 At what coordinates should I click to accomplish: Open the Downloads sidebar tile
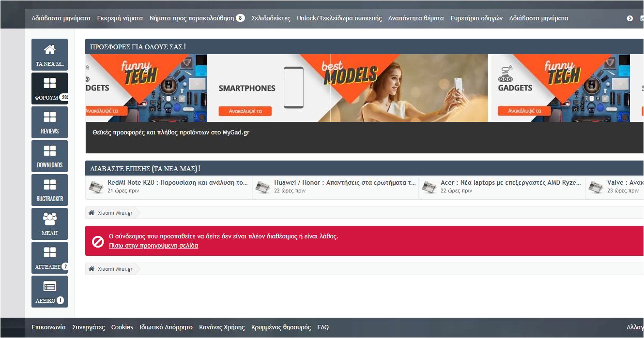pyautogui.click(x=49, y=156)
